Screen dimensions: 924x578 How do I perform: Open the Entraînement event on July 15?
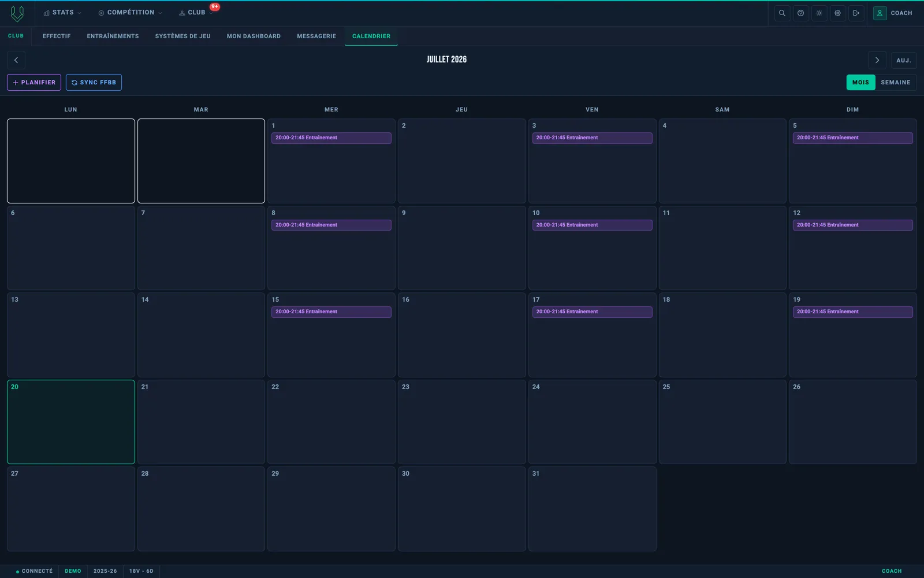(x=331, y=312)
